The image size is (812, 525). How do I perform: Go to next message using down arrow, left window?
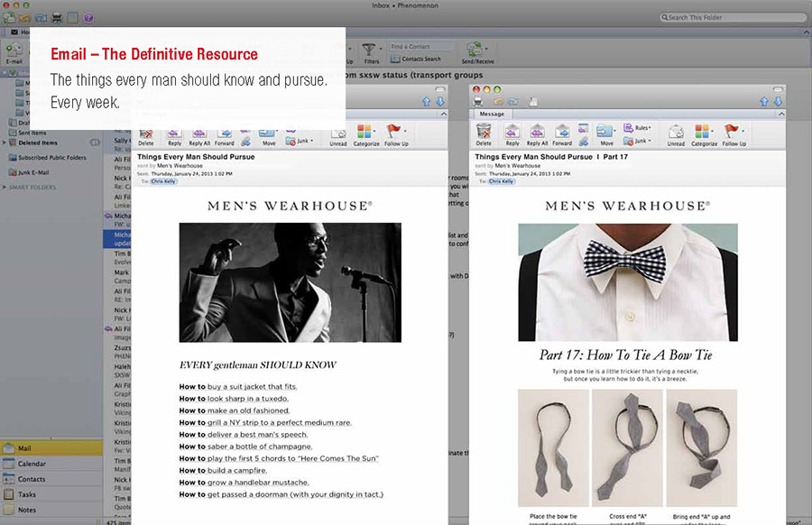[x=440, y=101]
